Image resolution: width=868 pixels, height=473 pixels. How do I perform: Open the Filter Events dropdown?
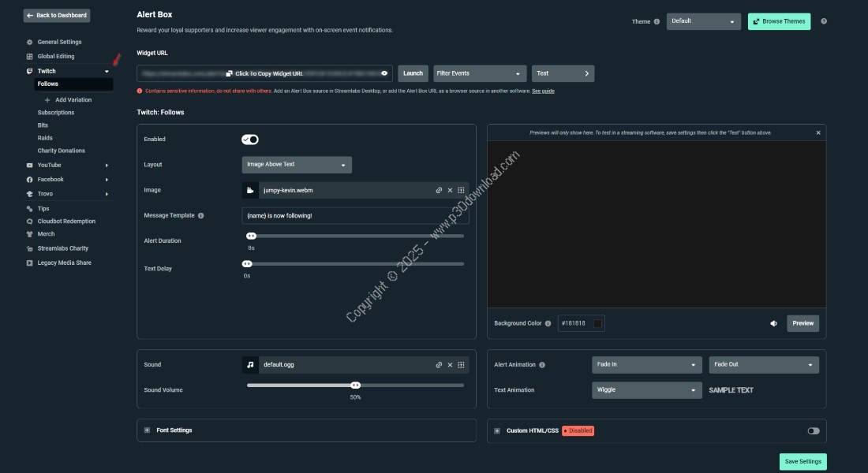(x=479, y=73)
